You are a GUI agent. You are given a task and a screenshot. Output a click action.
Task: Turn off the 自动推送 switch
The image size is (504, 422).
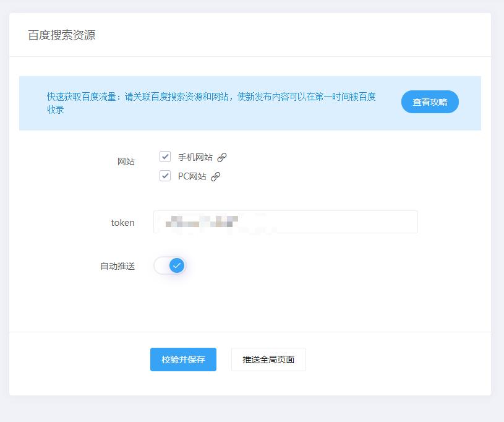pyautogui.click(x=169, y=265)
